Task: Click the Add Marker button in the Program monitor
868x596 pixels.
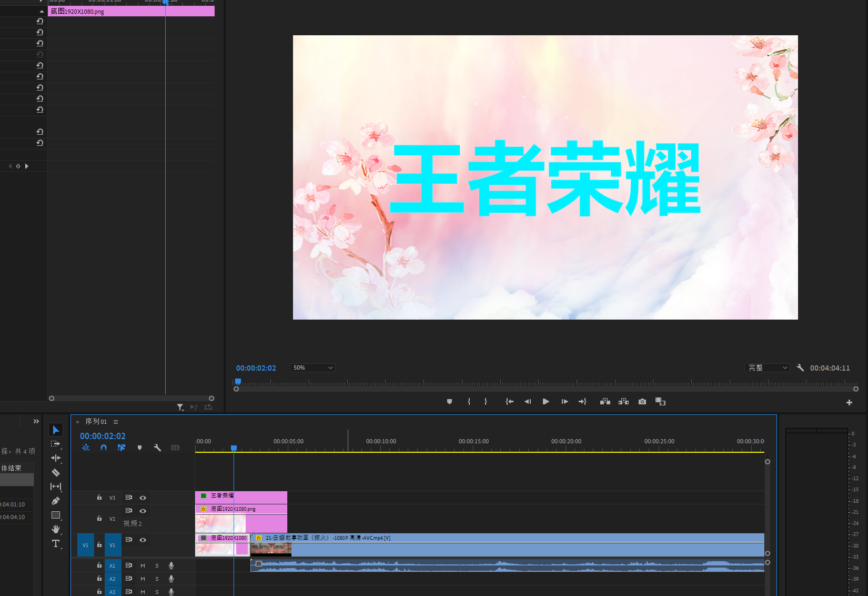Action: pyautogui.click(x=449, y=402)
